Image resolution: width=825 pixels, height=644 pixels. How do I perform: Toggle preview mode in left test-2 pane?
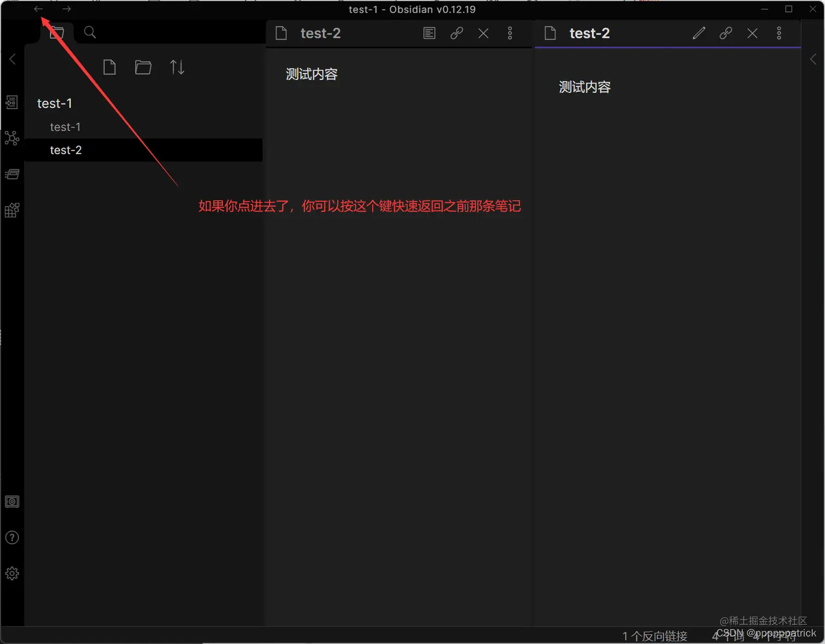tap(429, 33)
